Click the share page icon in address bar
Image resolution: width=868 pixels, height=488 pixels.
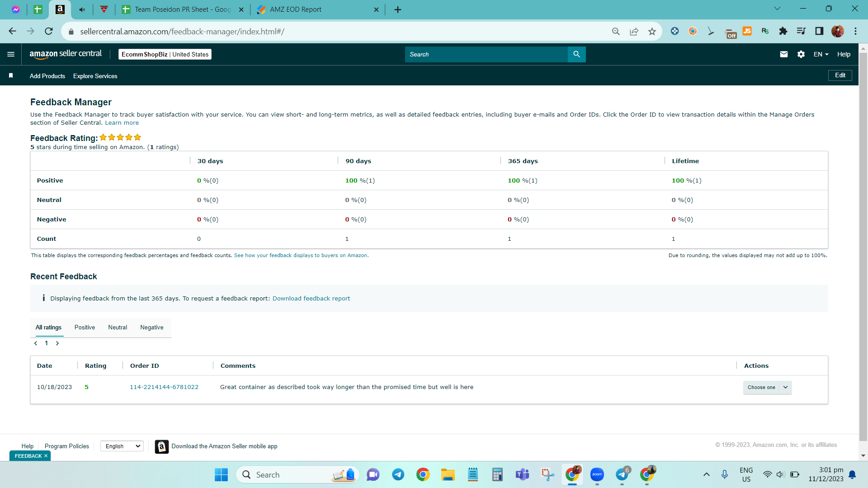tap(634, 31)
